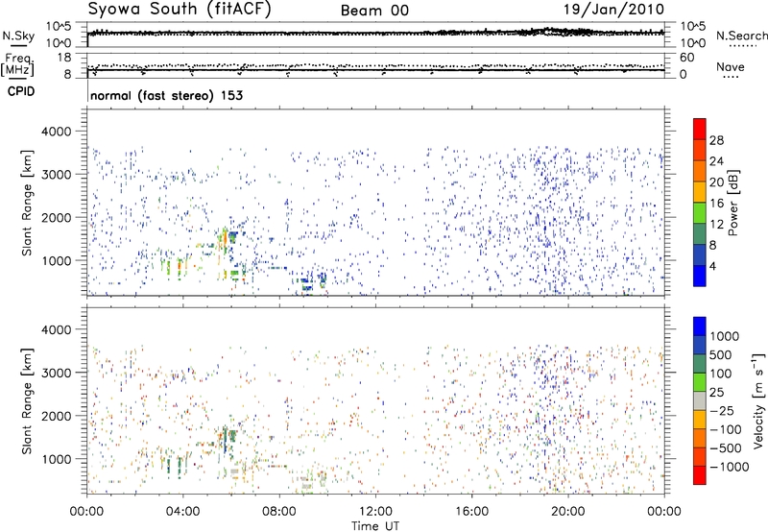Click 'Slant Range [km]' label of power panel
Image resolution: width=768 pixels, height=532 pixels.
point(27,203)
